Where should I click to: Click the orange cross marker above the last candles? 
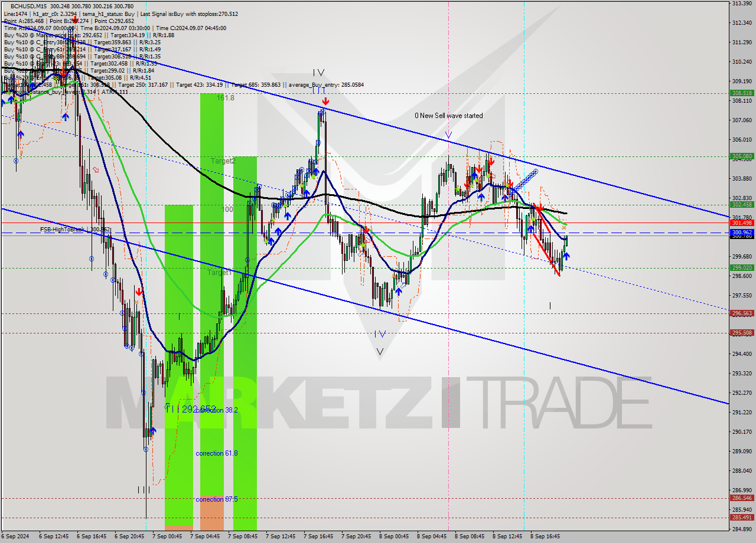click(x=564, y=227)
